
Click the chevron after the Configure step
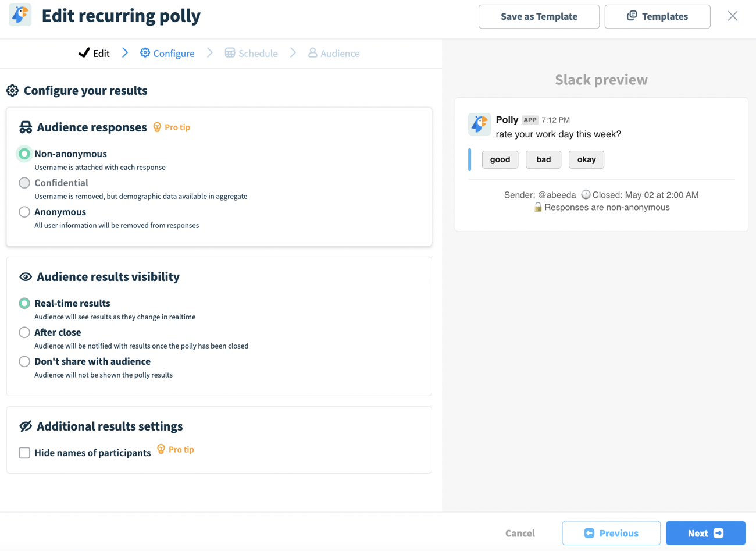[x=210, y=53]
